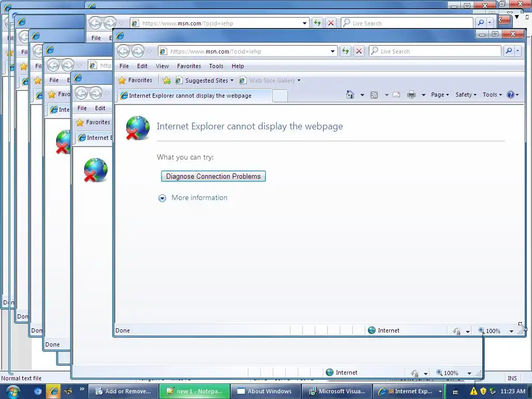Open File menu in second IE window behind
Image resolution: width=532 pixels, height=399 pixels.
82,108
